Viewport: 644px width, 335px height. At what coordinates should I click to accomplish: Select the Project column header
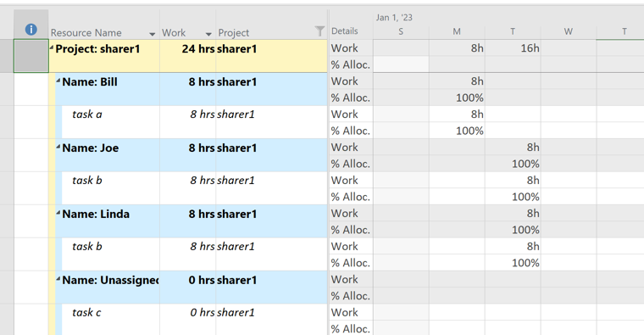click(233, 33)
